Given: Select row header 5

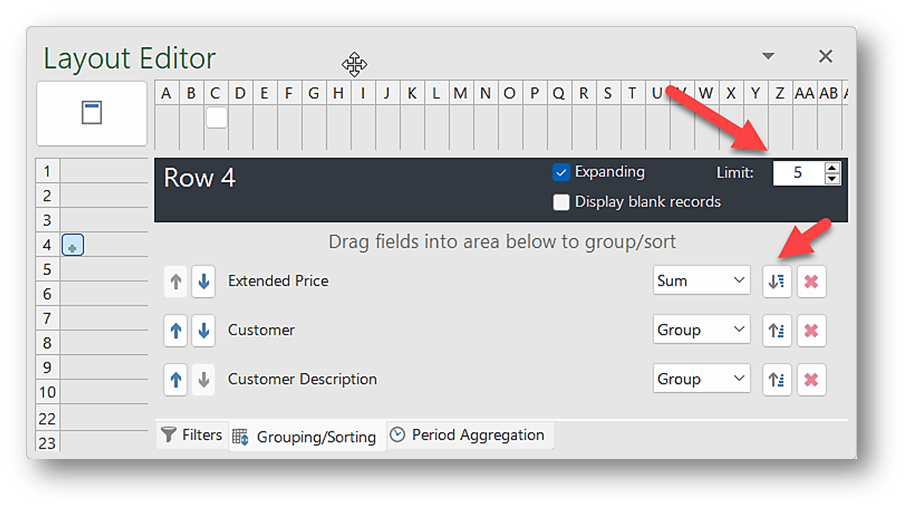Looking at the screenshot, I should (46, 269).
